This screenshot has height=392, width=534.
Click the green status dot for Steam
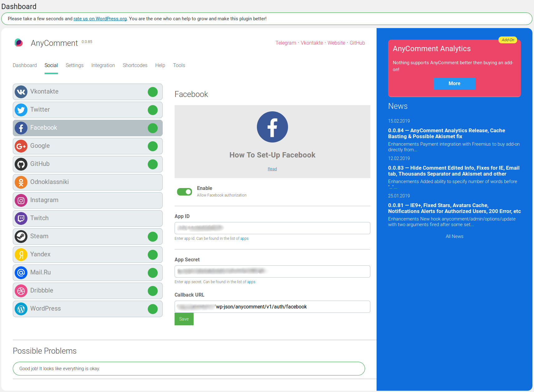point(153,237)
